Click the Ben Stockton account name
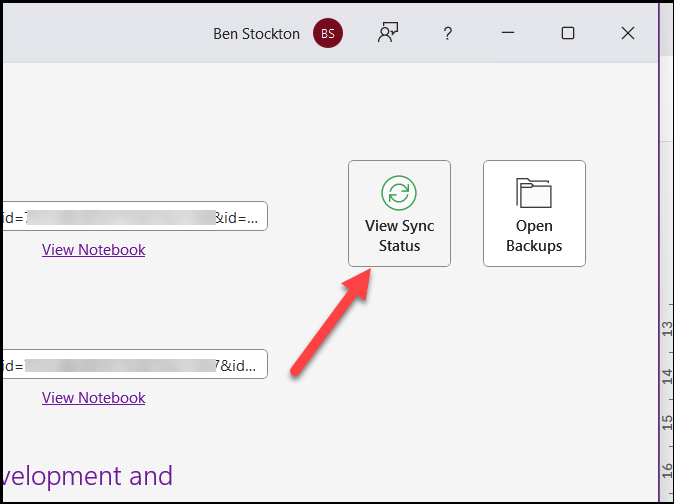The image size is (674, 504). click(256, 33)
